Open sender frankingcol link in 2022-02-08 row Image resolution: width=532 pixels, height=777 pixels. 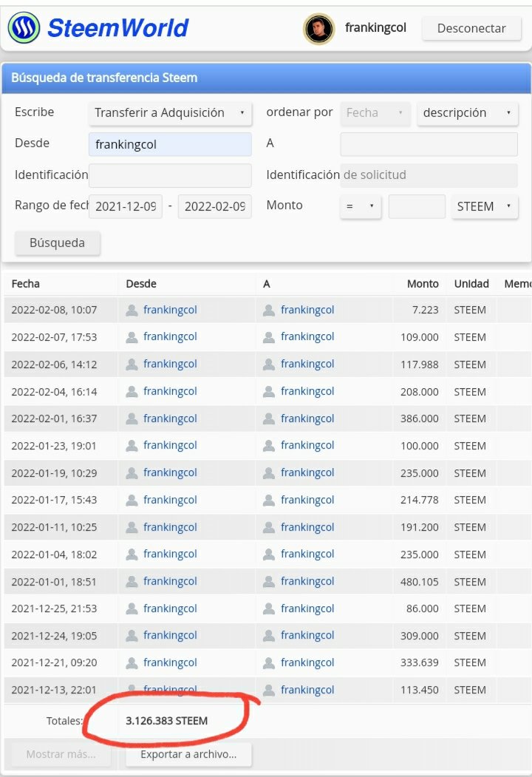pos(170,310)
